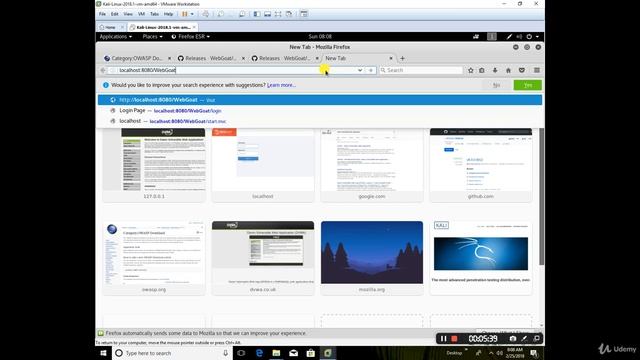Image resolution: width=640 pixels, height=360 pixels.
Task: Click the Sun 08:08 clock in Kali top bar
Action: [x=320, y=36]
